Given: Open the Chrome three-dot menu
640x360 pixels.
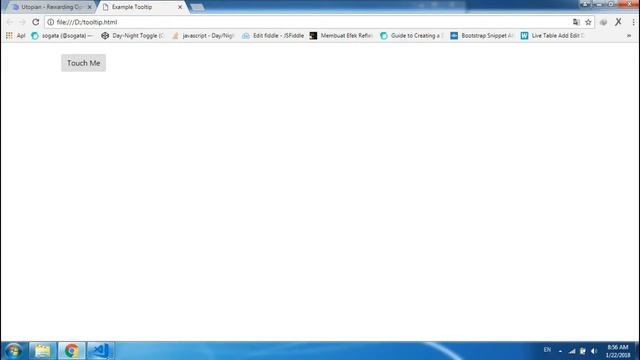Looking at the screenshot, I should (633, 22).
